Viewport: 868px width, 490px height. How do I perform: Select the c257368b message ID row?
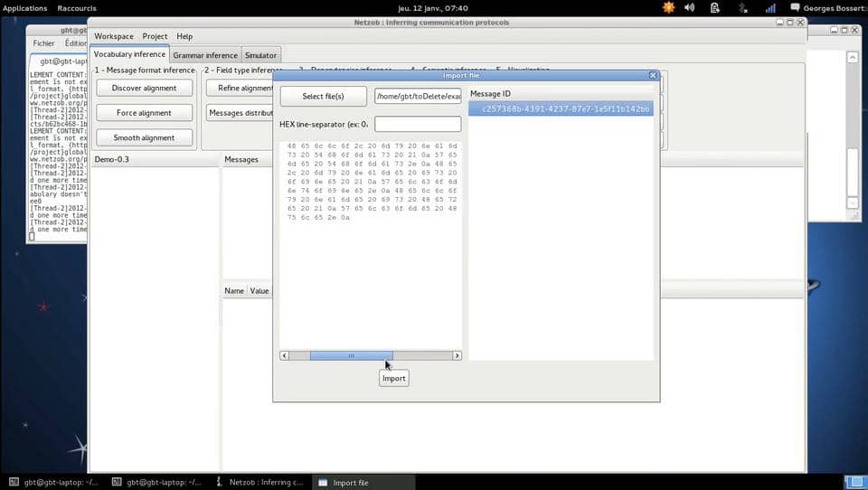click(561, 109)
